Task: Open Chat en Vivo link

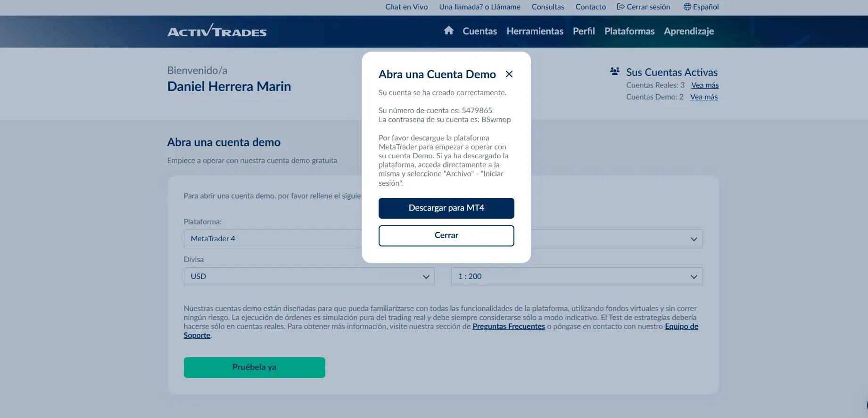Action: 406,7
